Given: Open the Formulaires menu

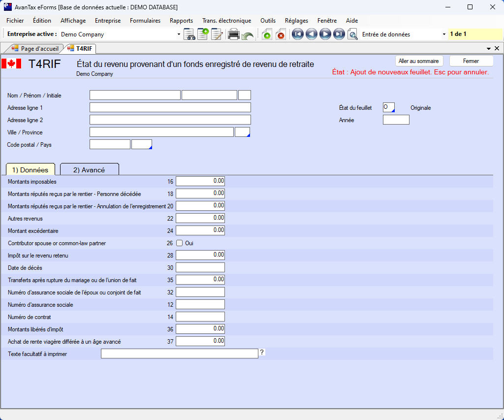Looking at the screenshot, I should pos(145,21).
